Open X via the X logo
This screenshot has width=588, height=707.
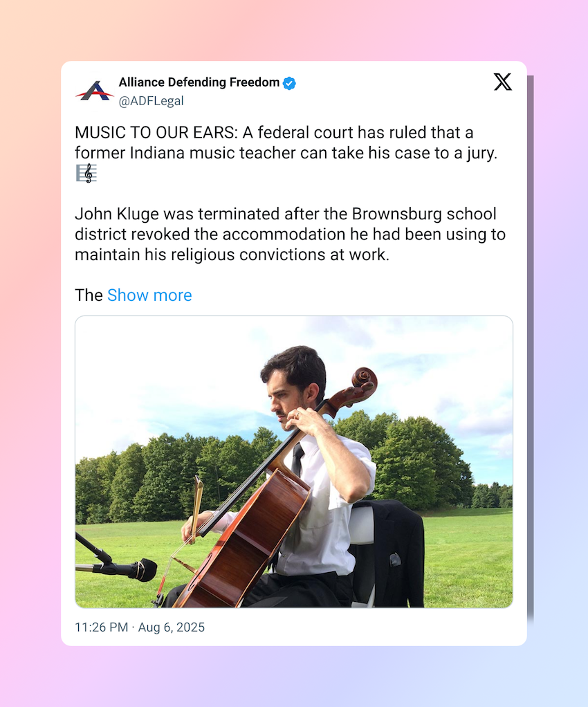(503, 82)
